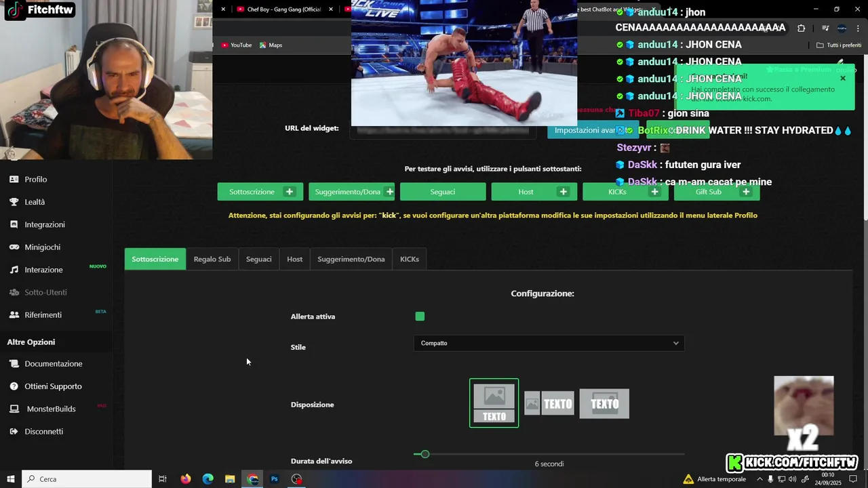Click plus icon on Suggerimento/Dona test button
This screenshot has height=488, width=868.
point(389,192)
